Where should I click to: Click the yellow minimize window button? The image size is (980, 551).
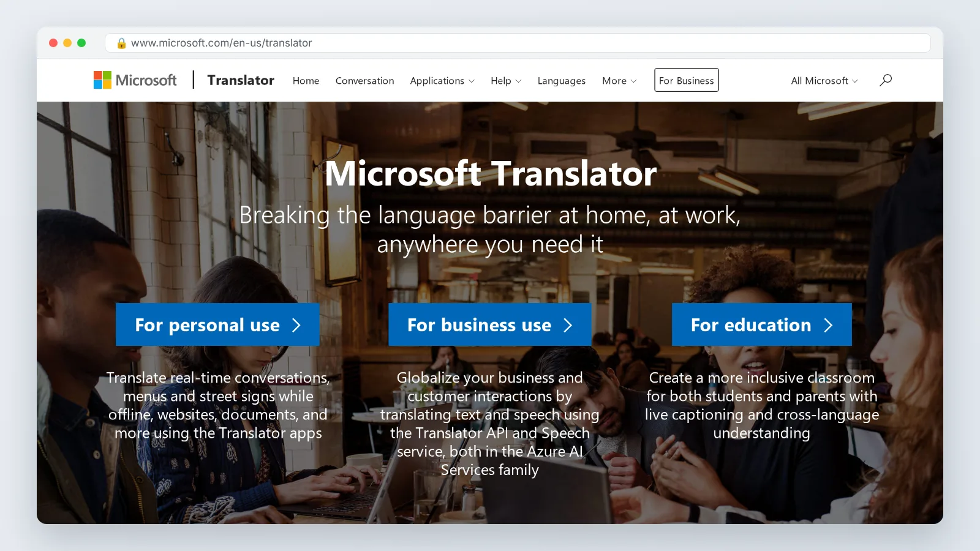tap(67, 43)
